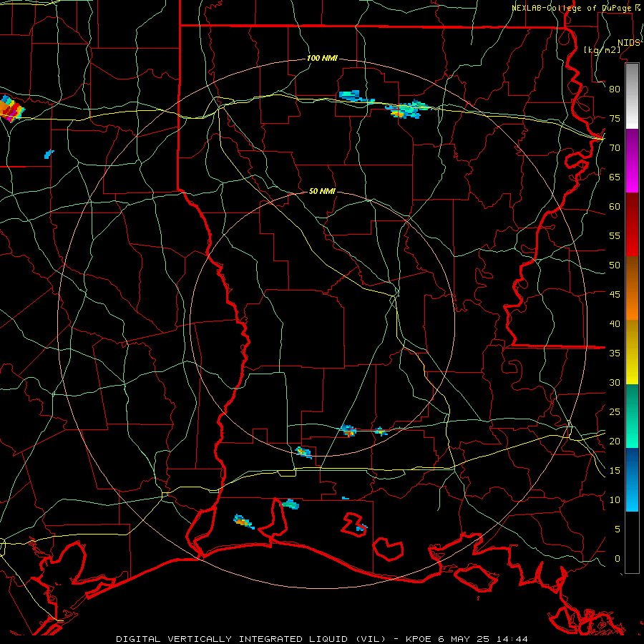Viewport: 644px width, 644px height.
Task: Click the "45" value on the color scale
Action: point(615,295)
